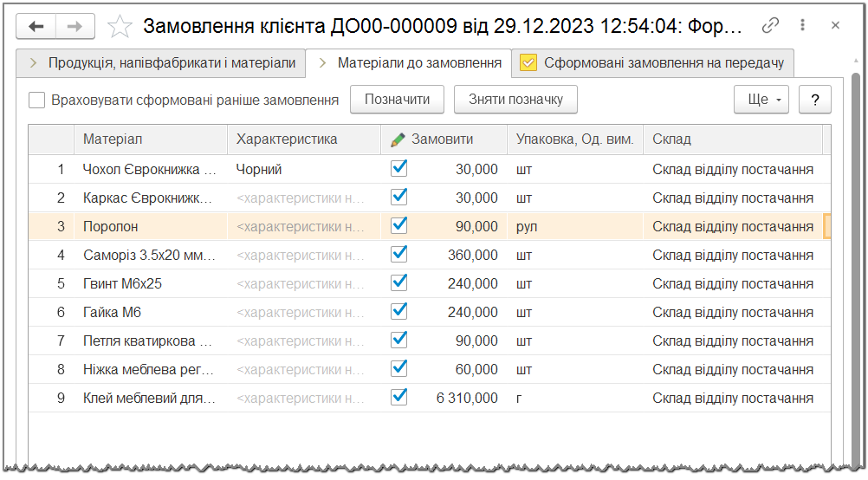Screen dimensions: 868x480
Task: Open help with the question mark button
Action: (814, 100)
